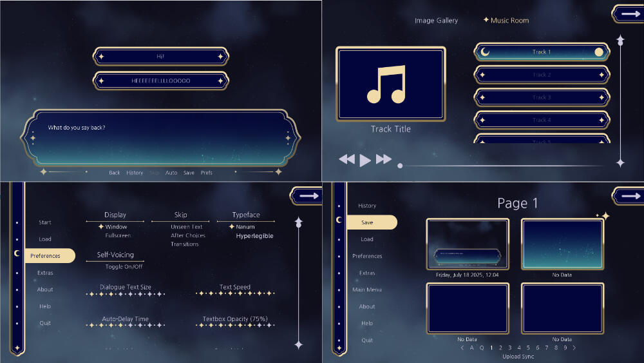The image size is (644, 363).
Task: Click the fast-forward icon in music player
Action: [384, 159]
